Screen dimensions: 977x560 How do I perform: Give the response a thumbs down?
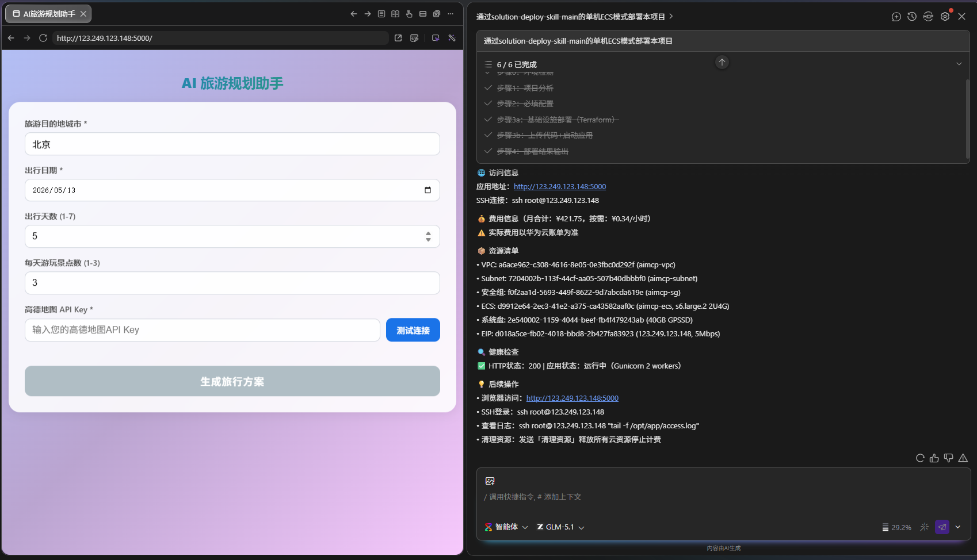point(949,458)
